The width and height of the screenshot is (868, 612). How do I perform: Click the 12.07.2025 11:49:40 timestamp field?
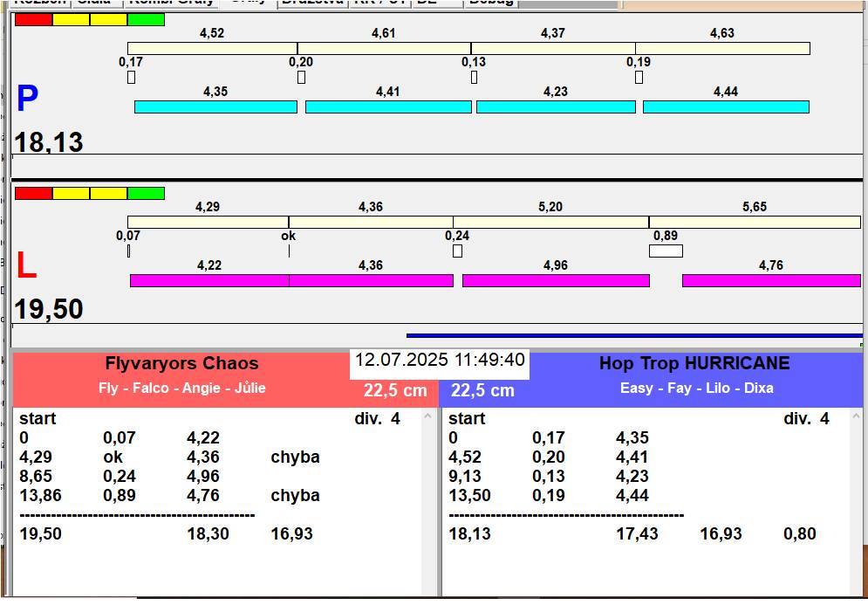pyautogui.click(x=440, y=360)
